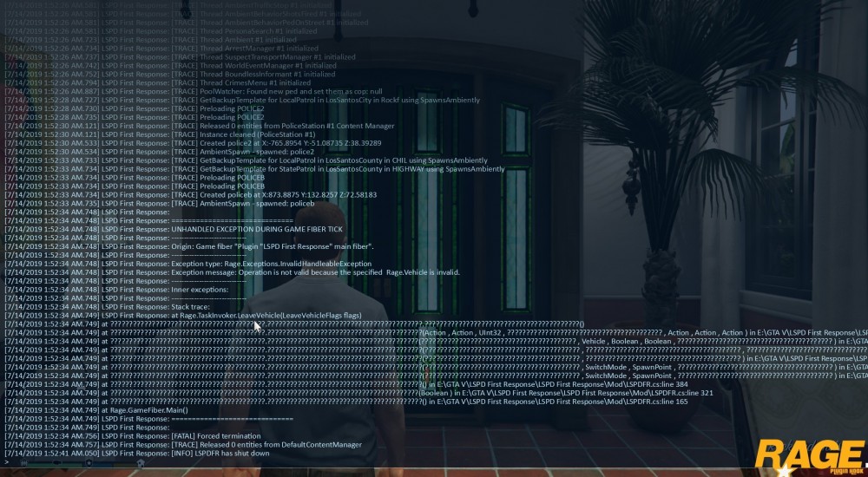Click the stack trace line containing 'Vehicle , Boolean , Boolean'
Viewport: 868px width, 477px height.
point(437,342)
